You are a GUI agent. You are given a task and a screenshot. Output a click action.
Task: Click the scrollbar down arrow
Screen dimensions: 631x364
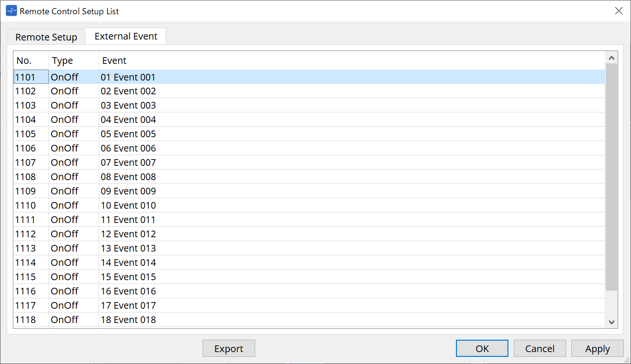click(611, 323)
